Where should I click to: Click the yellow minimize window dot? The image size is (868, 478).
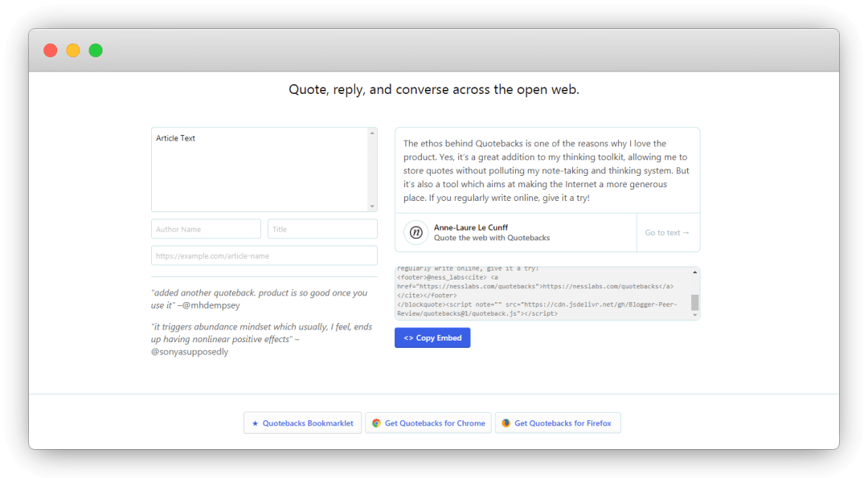tap(73, 51)
